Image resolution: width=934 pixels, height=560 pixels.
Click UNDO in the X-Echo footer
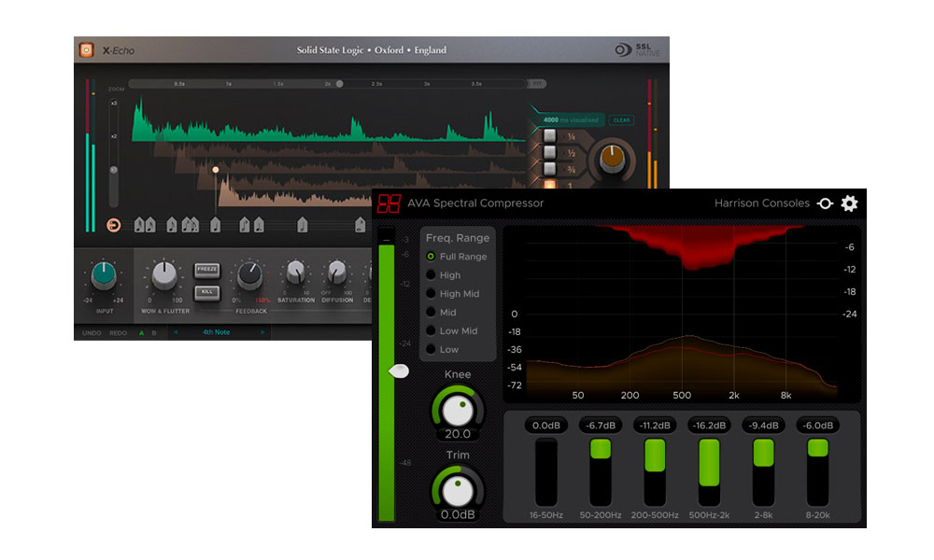pos(91,331)
